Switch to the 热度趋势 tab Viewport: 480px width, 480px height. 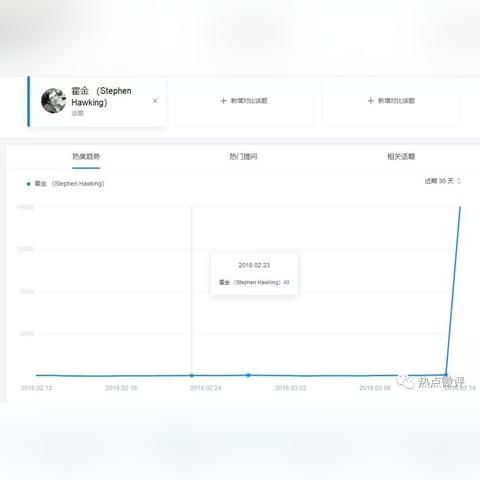tap(86, 156)
